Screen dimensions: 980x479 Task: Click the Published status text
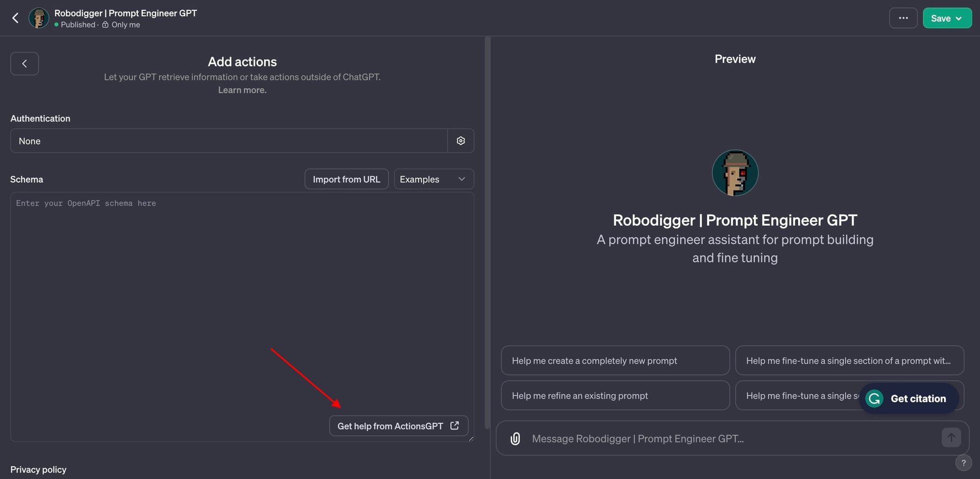(x=78, y=25)
